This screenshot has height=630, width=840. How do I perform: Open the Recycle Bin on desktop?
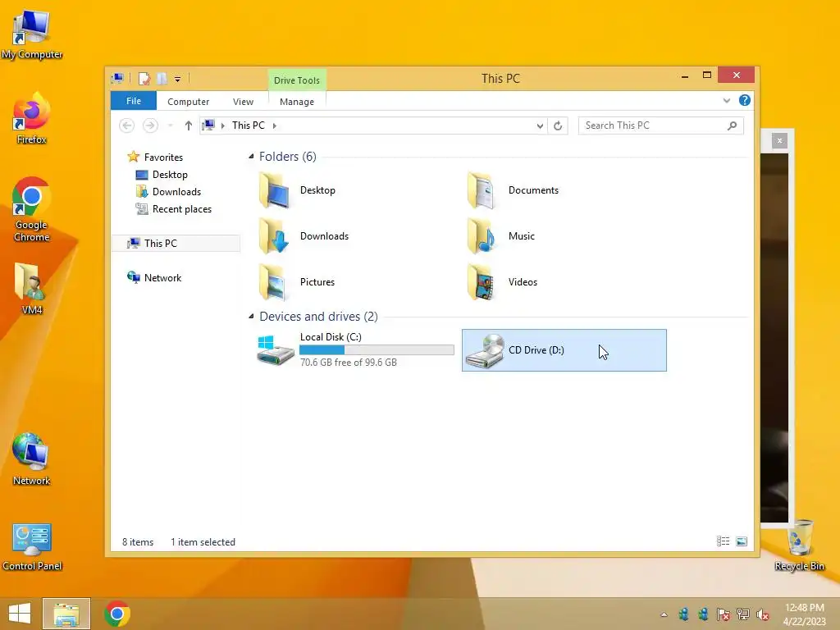click(x=799, y=546)
